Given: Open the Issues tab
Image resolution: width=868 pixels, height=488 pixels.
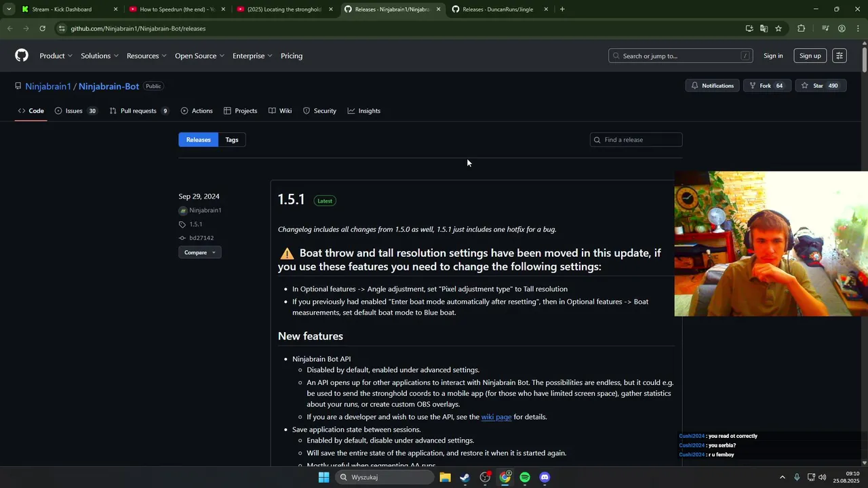Looking at the screenshot, I should 76,110.
